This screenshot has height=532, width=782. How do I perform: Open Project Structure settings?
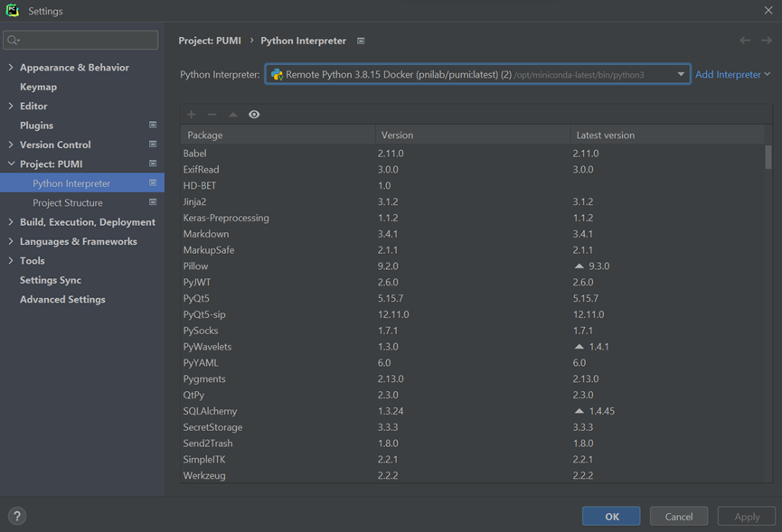pos(68,202)
